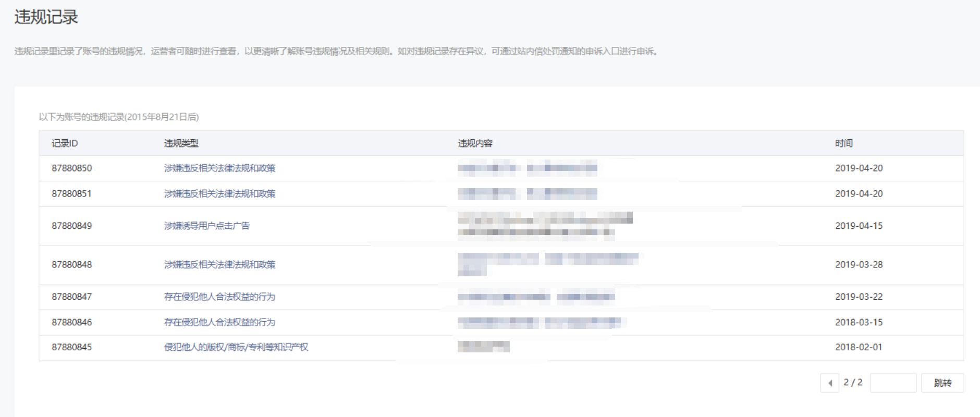Click the 涉嫌诱导用户点击广告 link

(x=206, y=226)
